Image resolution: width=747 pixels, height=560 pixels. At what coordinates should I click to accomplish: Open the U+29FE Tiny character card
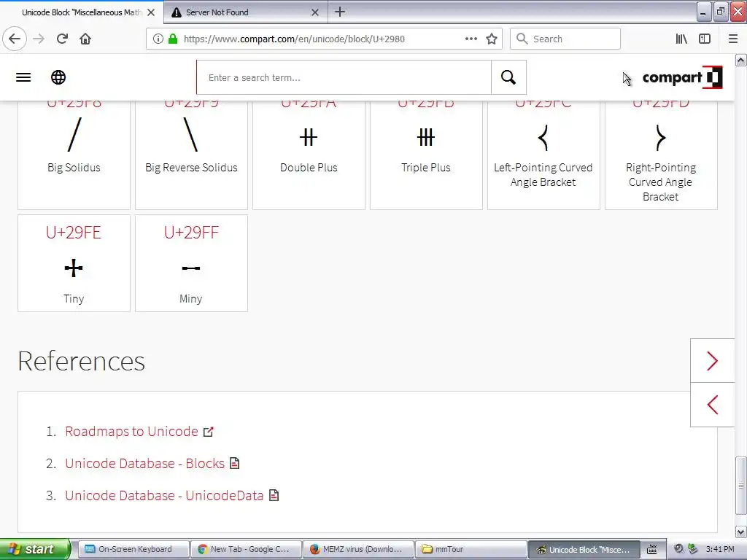coord(74,263)
